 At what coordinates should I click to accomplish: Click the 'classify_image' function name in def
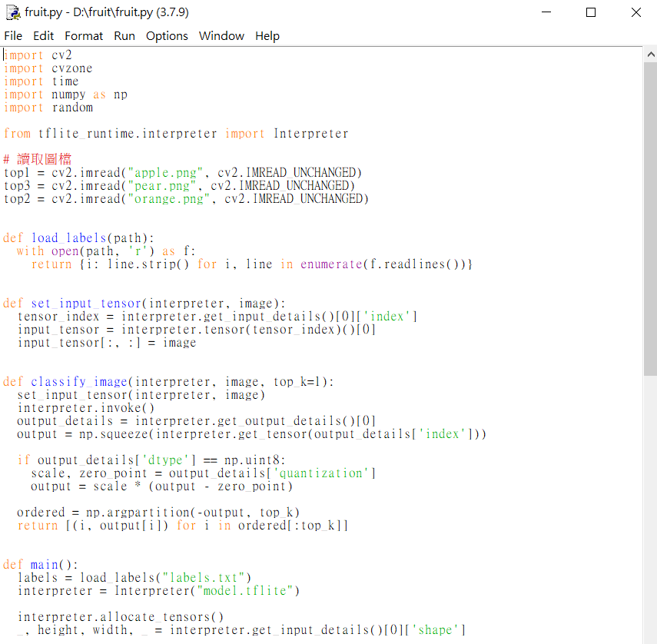(79, 382)
